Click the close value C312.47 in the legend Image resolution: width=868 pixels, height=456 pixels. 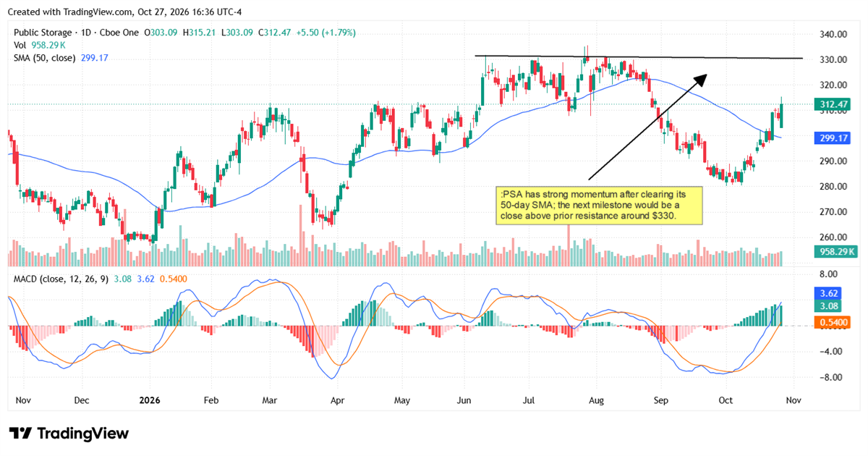276,33
